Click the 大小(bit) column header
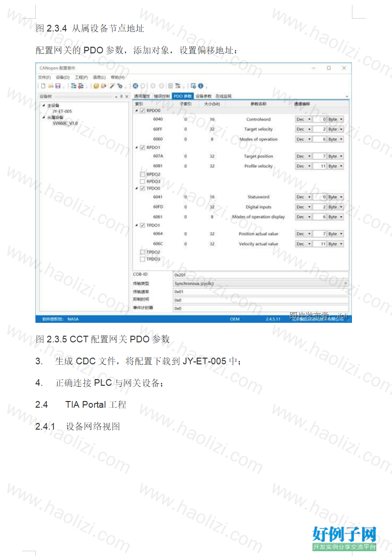The image size is (392, 556). click(x=212, y=104)
